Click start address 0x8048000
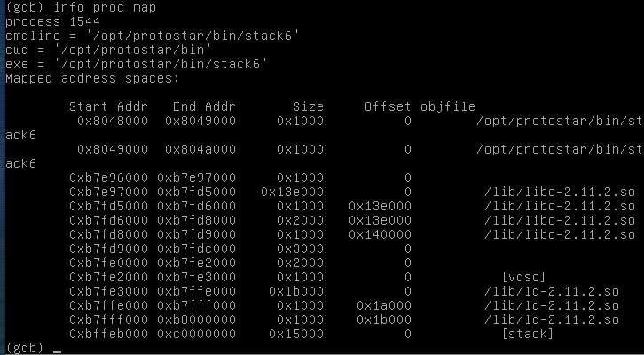The width and height of the screenshot is (644, 355). (x=113, y=121)
